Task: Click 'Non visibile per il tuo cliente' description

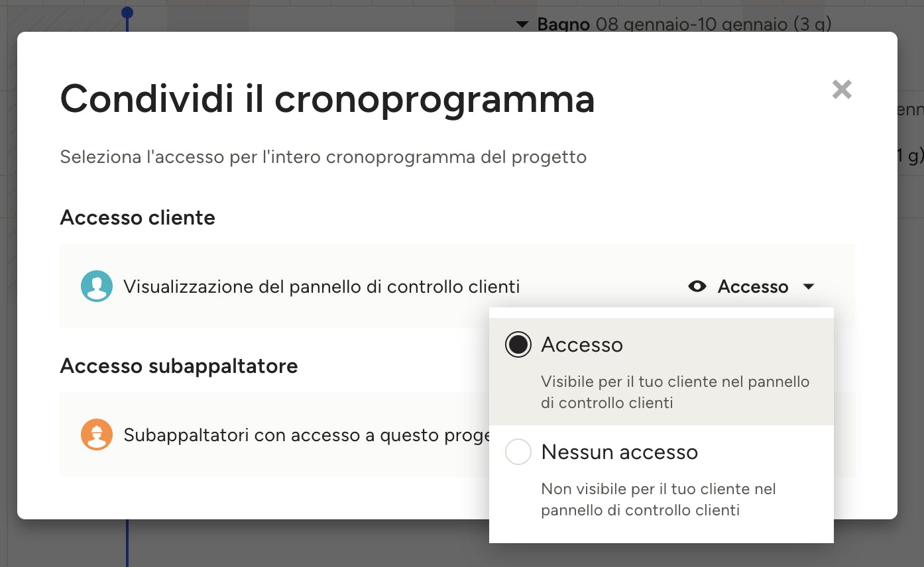Action: click(658, 499)
